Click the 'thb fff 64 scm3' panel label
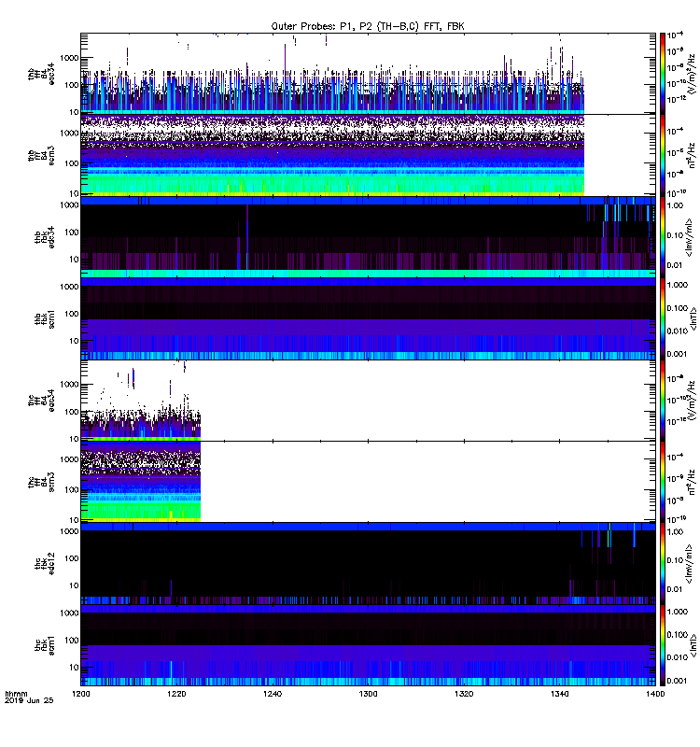 tap(41, 156)
